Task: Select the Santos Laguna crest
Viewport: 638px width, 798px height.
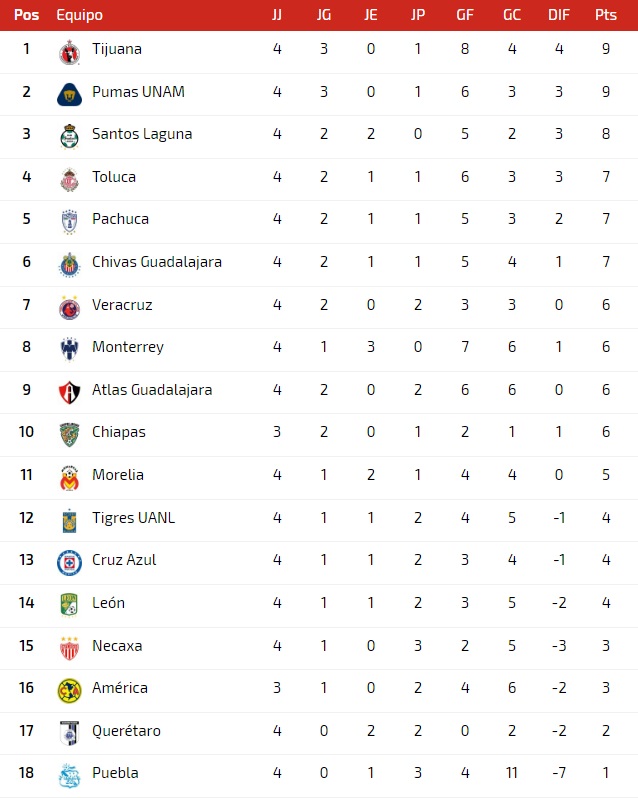Action: (x=69, y=136)
